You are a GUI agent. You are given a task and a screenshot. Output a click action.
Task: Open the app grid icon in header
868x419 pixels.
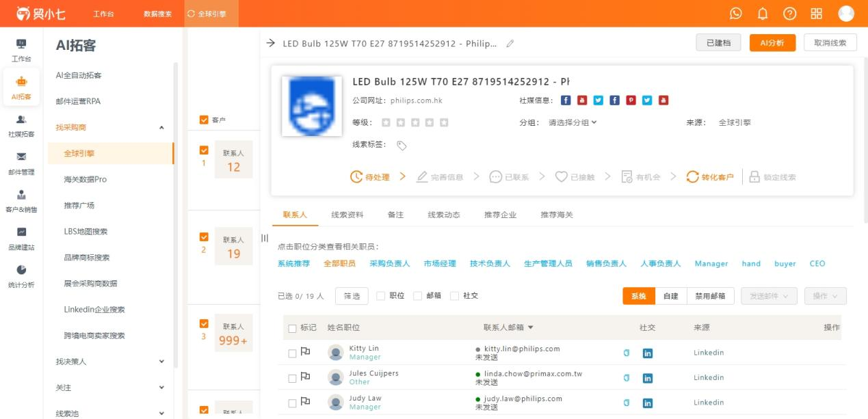[x=816, y=14]
